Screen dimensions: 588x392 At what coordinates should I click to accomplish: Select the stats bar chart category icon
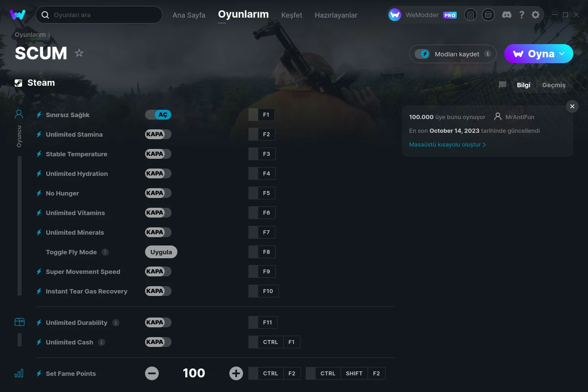tap(19, 373)
